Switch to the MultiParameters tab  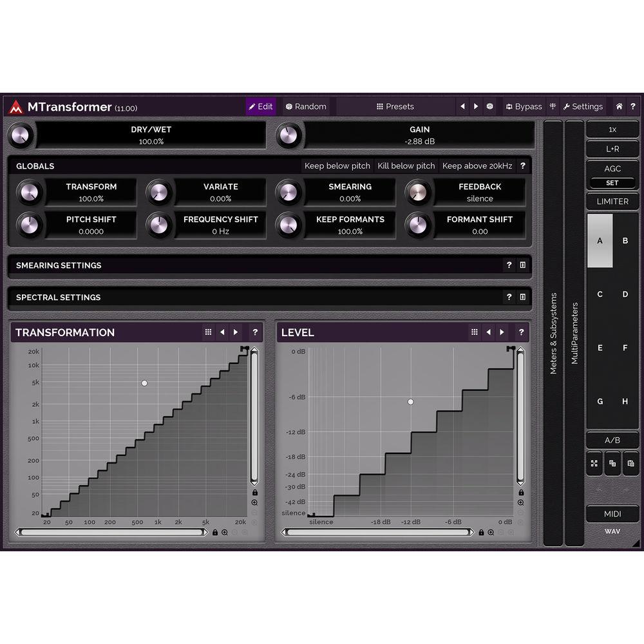[575, 332]
